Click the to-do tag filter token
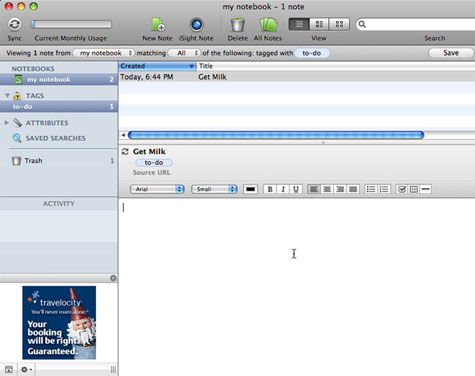Screen dimensions: 475x376 pos(312,53)
